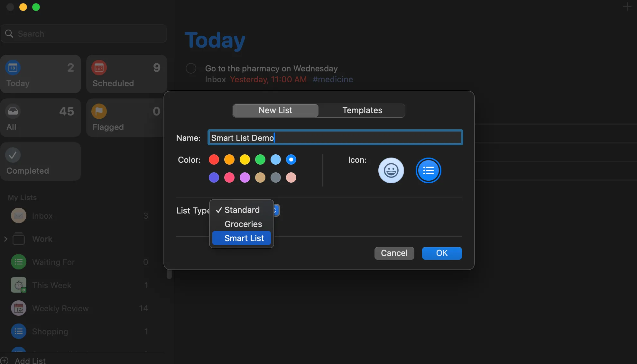Select the list bullet icon option
Image resolution: width=637 pixels, height=364 pixels.
428,170
